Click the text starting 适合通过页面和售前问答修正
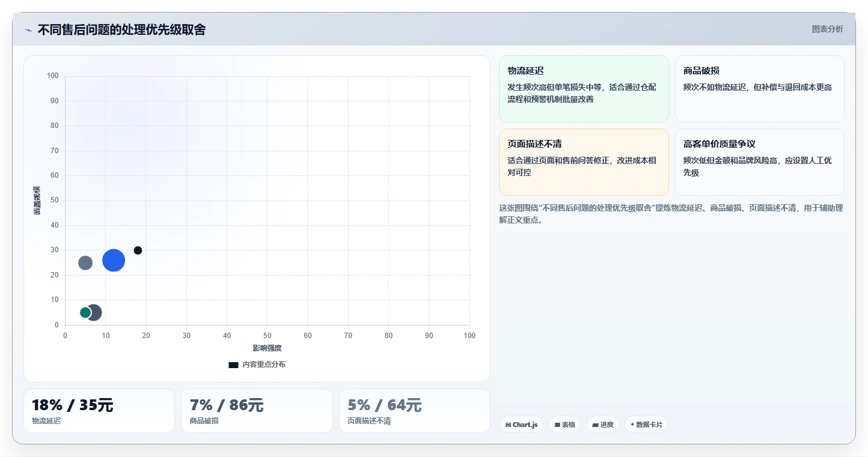The width and height of the screenshot is (868, 457). [x=582, y=166]
